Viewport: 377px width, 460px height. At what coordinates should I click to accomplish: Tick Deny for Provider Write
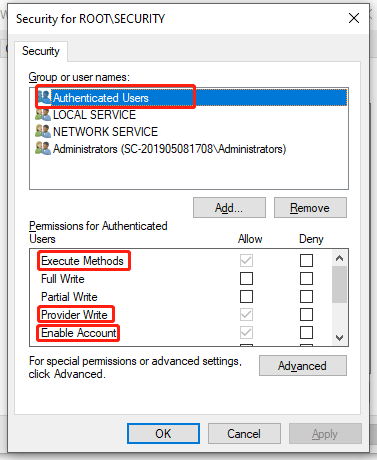pos(306,314)
